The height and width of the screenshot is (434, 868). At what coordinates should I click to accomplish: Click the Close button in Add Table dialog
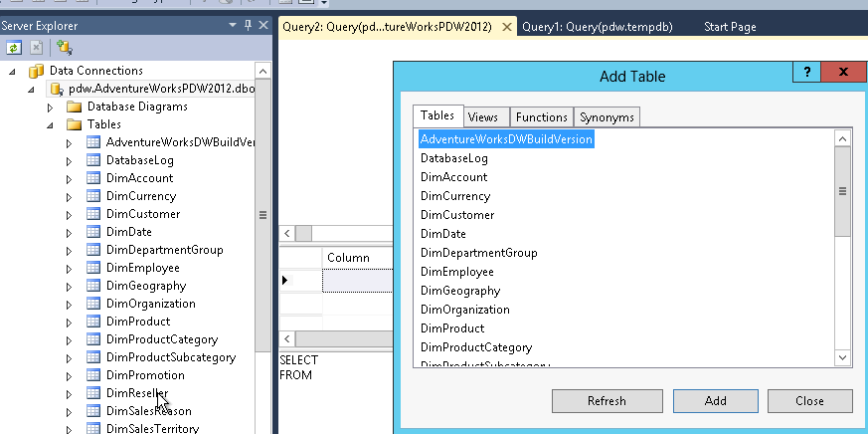(809, 401)
